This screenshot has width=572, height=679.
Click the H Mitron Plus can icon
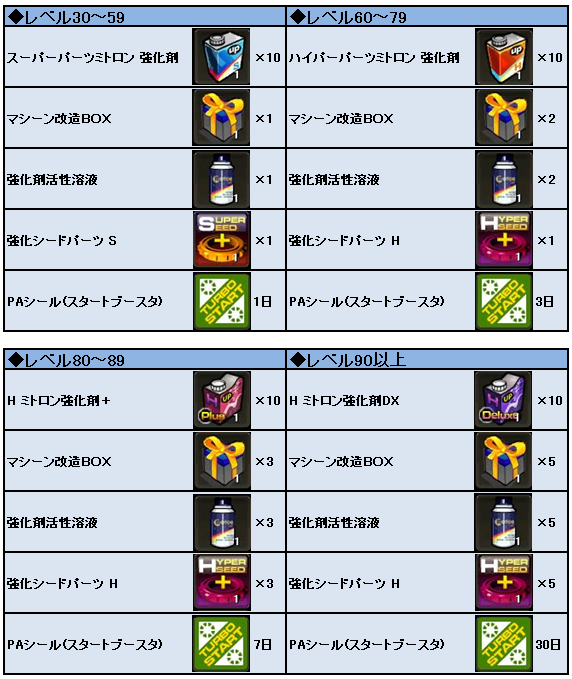[x=221, y=400]
